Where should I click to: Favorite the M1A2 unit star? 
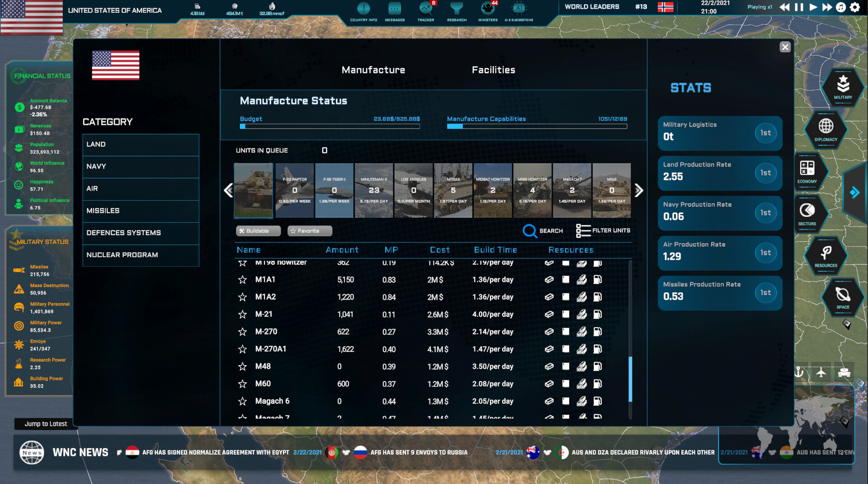pyautogui.click(x=243, y=297)
